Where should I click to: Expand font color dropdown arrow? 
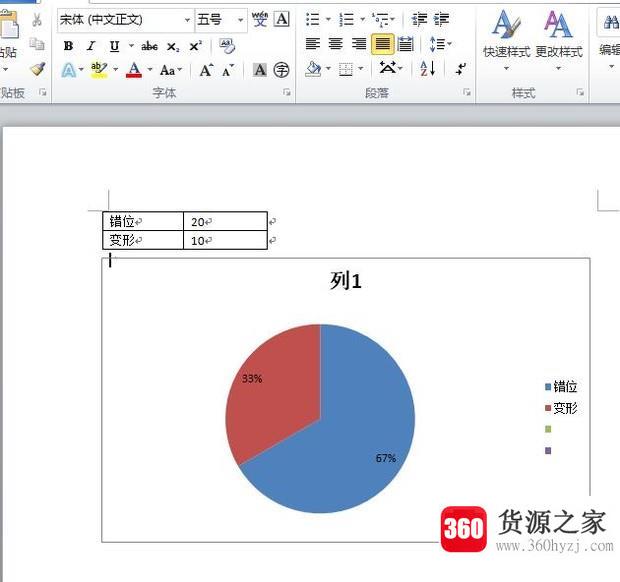(x=150, y=69)
